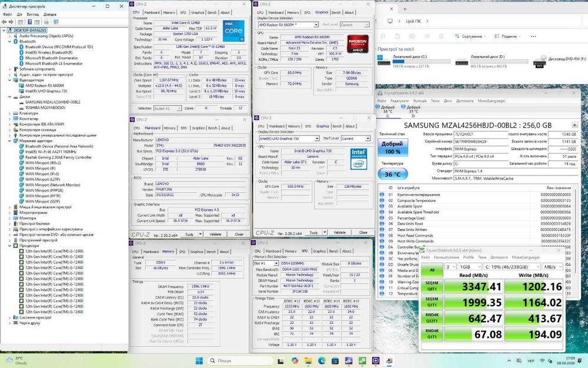Show hidden tray icons chevron
Screen dimensions: 588x368
pos(509,360)
